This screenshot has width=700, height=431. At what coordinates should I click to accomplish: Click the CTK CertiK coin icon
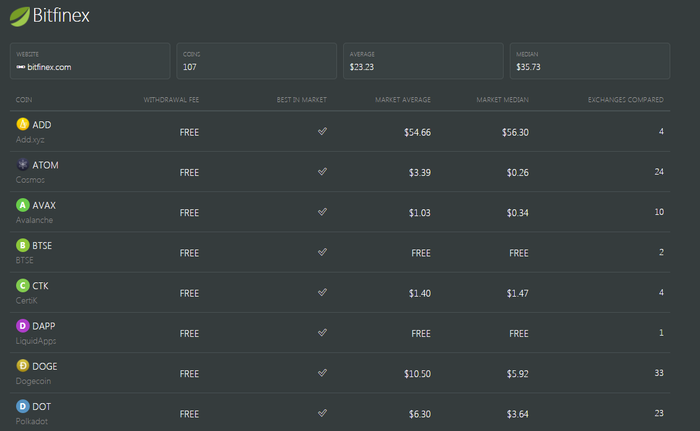[23, 285]
